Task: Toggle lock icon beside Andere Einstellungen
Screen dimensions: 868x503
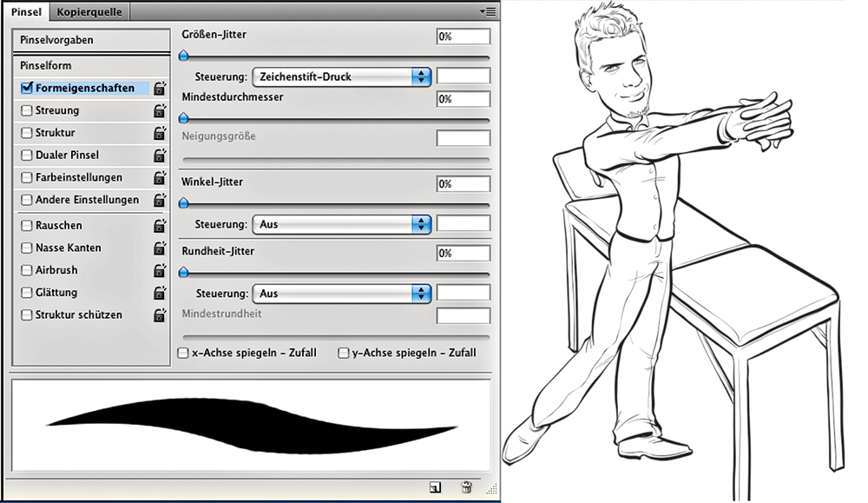Action: click(x=160, y=200)
